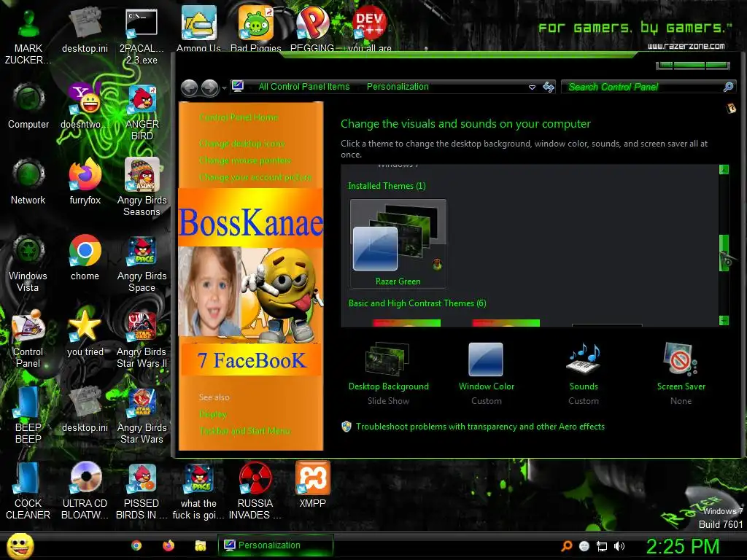The width and height of the screenshot is (747, 560).
Task: Open Change desktop icons link
Action: click(x=241, y=144)
